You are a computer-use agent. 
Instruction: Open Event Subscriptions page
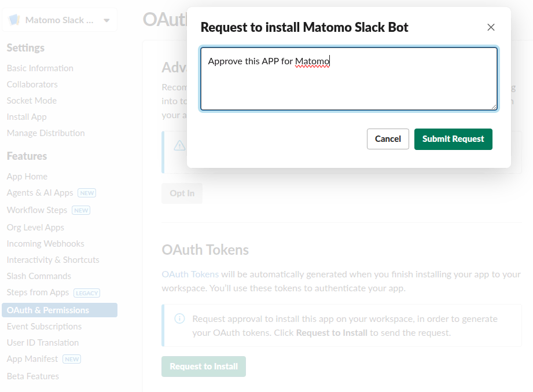tap(44, 327)
